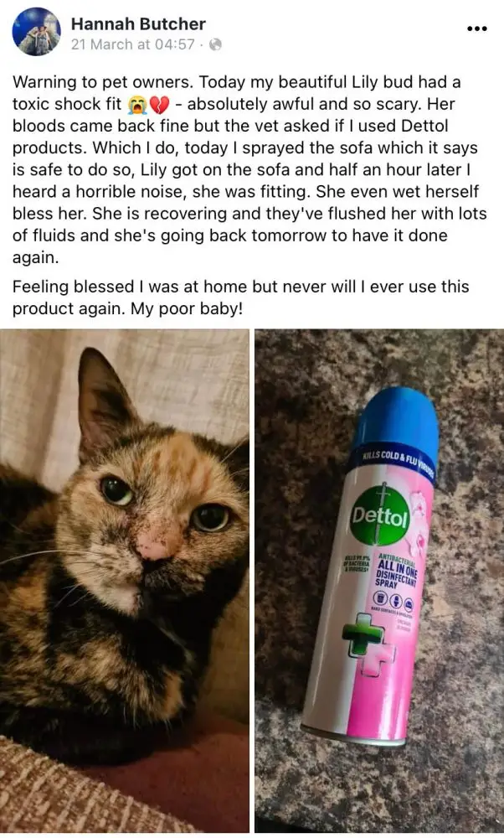Open the three-dot post options menu
The height and width of the screenshot is (838, 504).
coord(476,28)
